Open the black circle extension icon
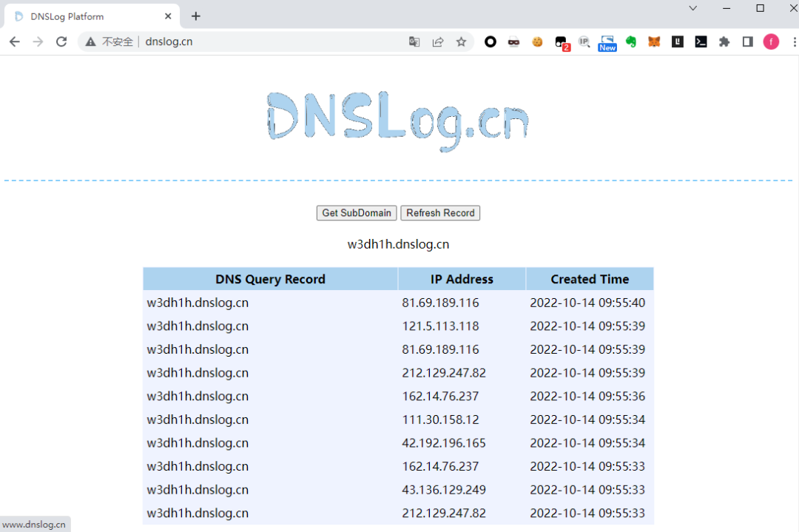Screen dimensions: 799x532 coord(490,41)
